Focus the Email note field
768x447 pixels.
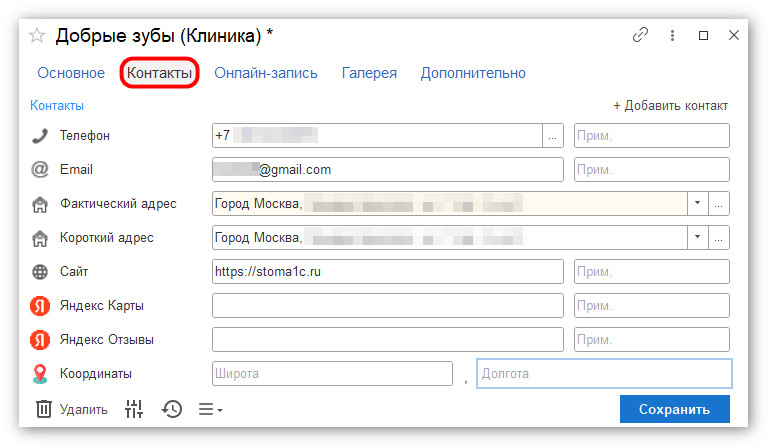(x=651, y=169)
